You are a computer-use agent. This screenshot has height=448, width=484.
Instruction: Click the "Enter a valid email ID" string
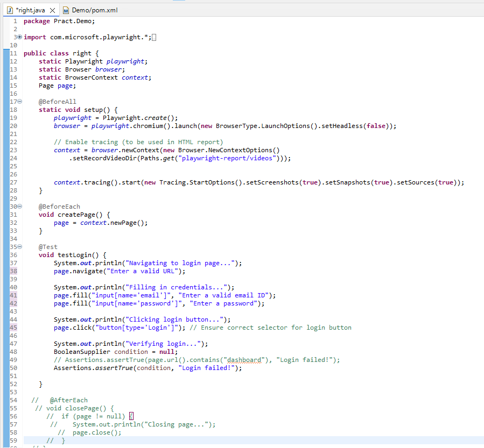(223, 295)
